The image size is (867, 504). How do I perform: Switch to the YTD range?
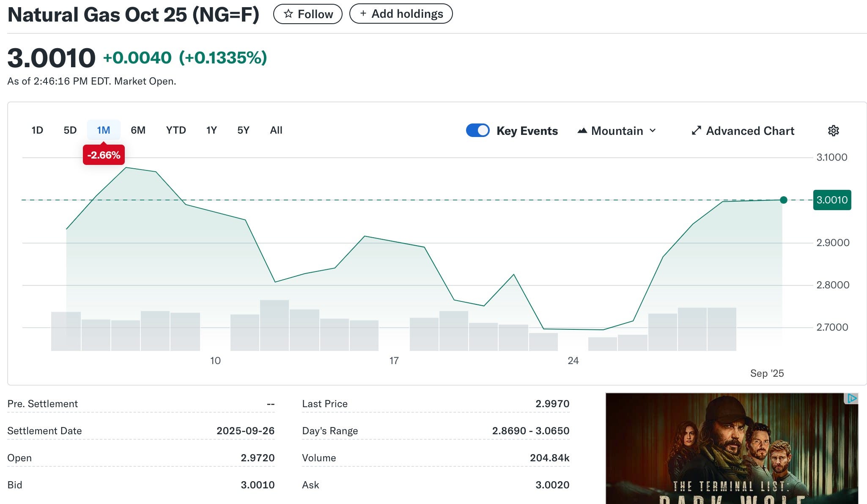pos(176,130)
